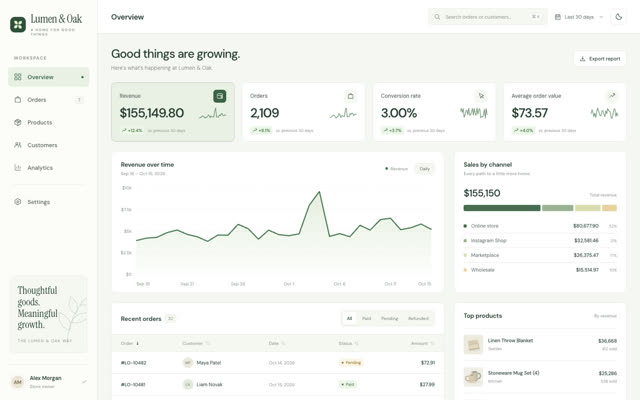Screen dimensions: 640x400
Task: Click the Revenue sparkline in stat card
Action: pyautogui.click(x=213, y=113)
